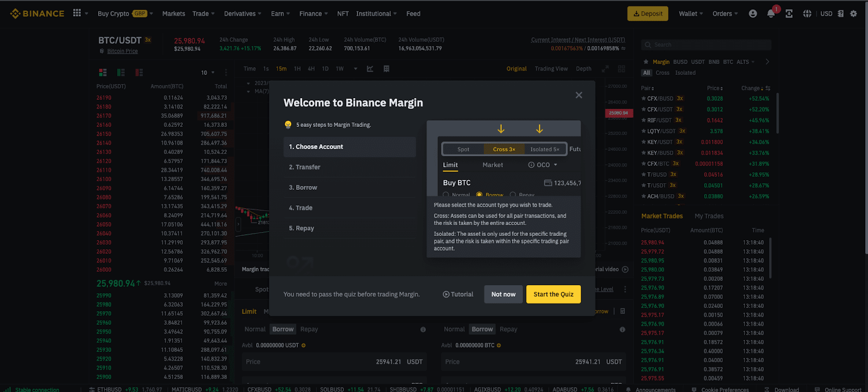Open the notifications bell
Viewport: 868px width, 392px height.
point(771,14)
